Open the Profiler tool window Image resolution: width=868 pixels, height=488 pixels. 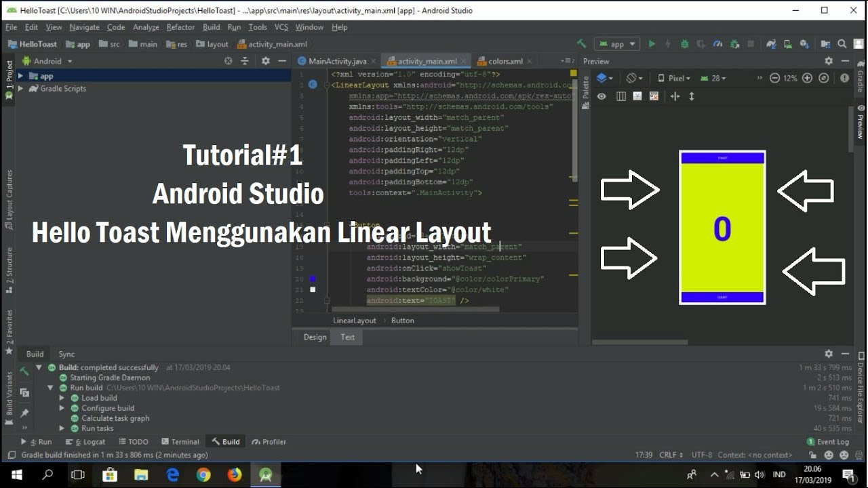point(269,442)
